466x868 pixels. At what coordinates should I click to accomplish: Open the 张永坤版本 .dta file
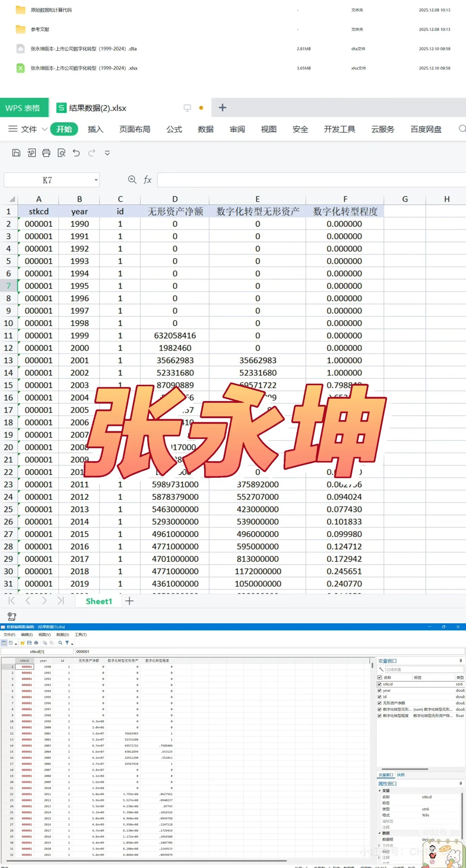pos(83,49)
